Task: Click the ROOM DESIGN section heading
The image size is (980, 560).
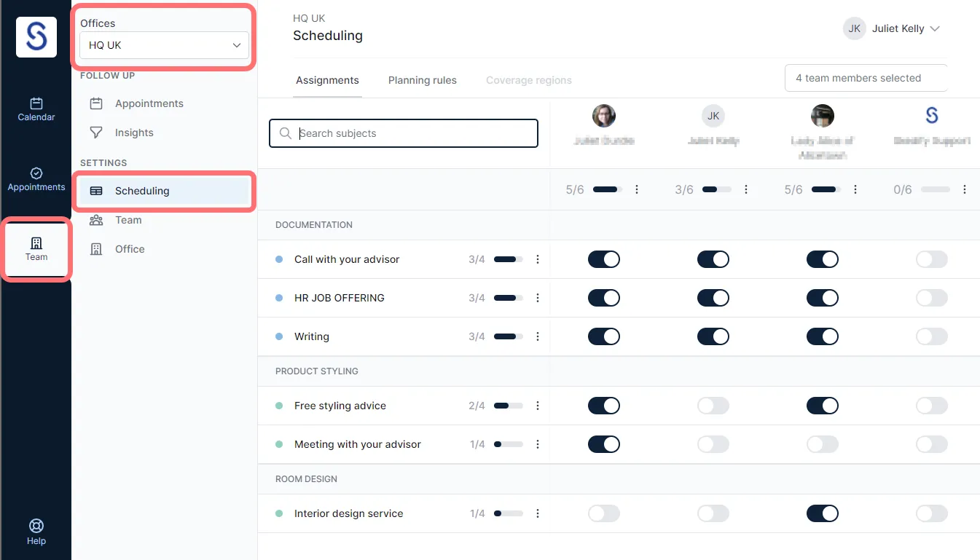Action: pos(306,479)
